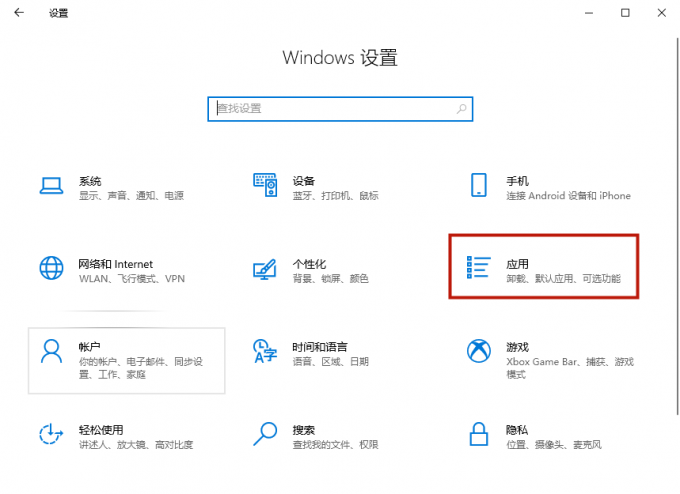This screenshot has height=494, width=680.
Task: Open 网络和 Internet title
Action: [116, 264]
